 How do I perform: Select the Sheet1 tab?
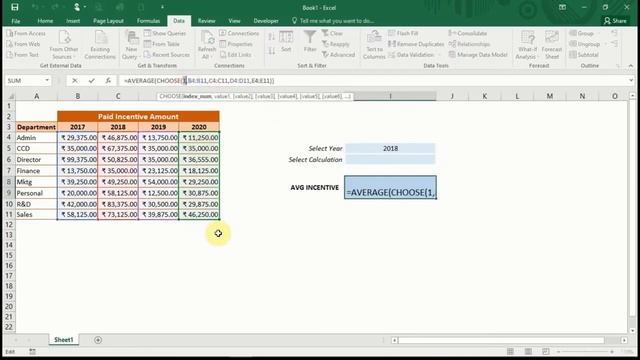point(64,340)
